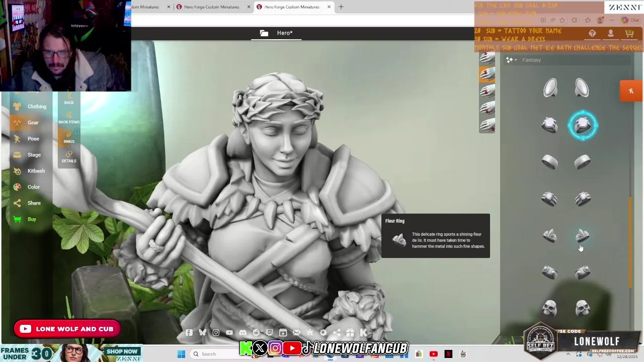Open the YouTube taskbar icon
Viewport: 644px width, 362px height.
click(x=433, y=354)
